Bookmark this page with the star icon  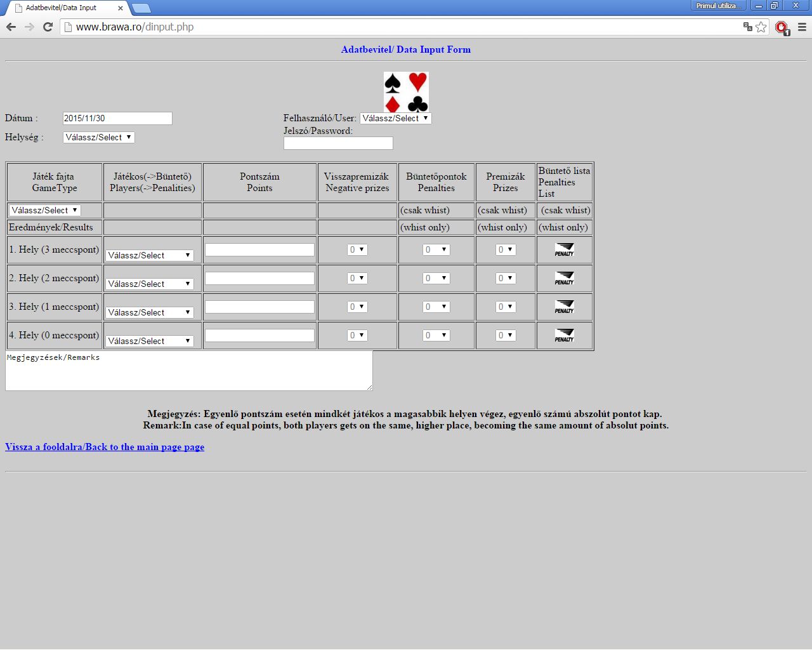(761, 27)
